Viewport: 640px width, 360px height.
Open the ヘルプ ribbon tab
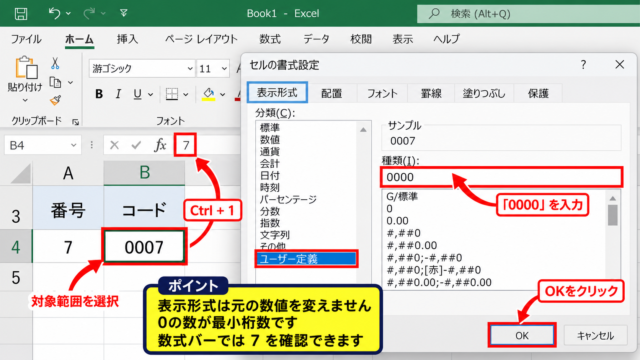[447, 39]
